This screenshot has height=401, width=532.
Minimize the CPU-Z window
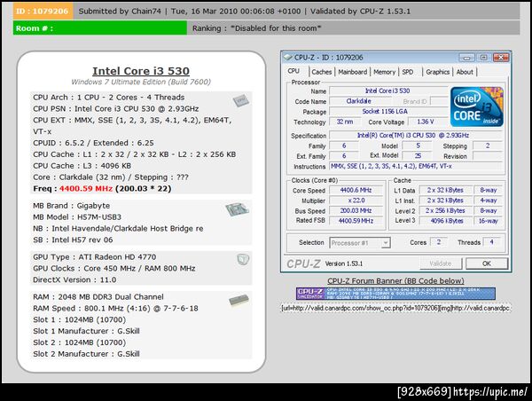466,58
